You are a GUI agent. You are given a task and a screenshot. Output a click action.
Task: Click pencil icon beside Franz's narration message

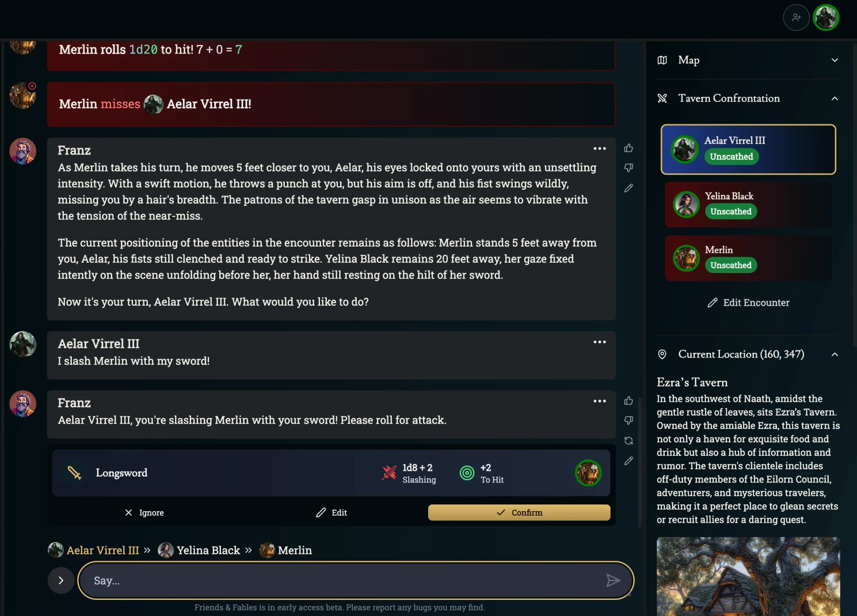(628, 188)
